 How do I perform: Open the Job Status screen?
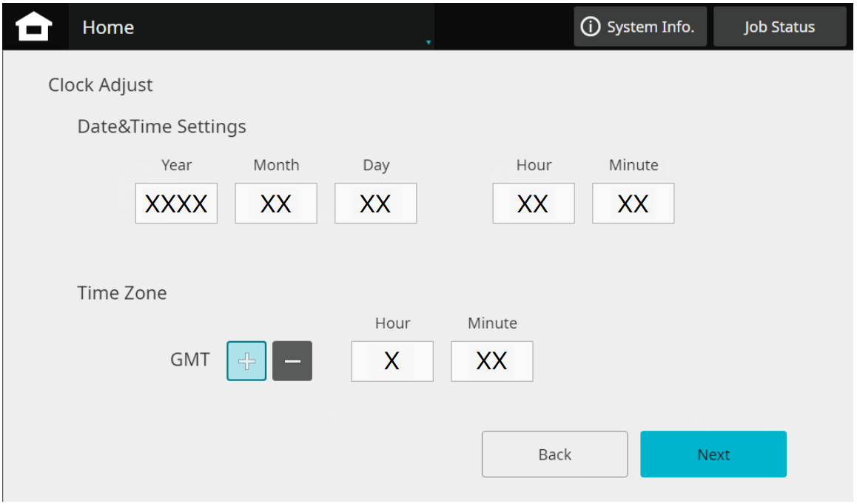click(779, 27)
